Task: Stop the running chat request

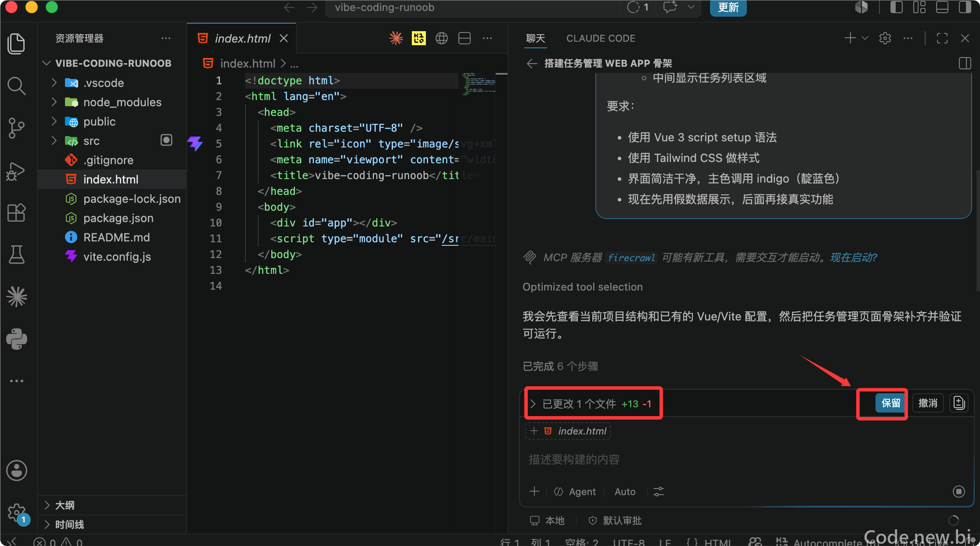Action: [959, 492]
